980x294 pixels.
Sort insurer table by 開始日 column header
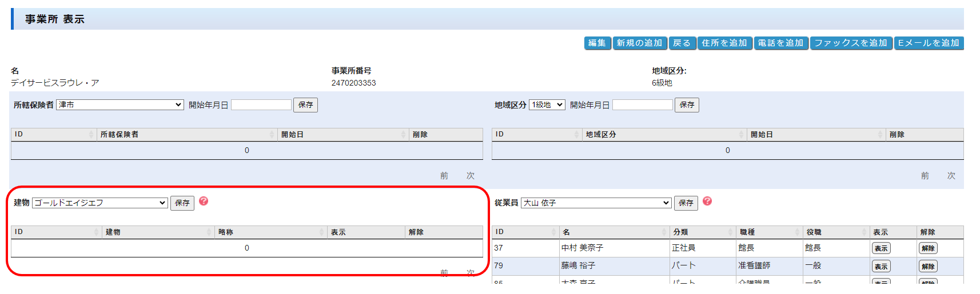(342, 135)
